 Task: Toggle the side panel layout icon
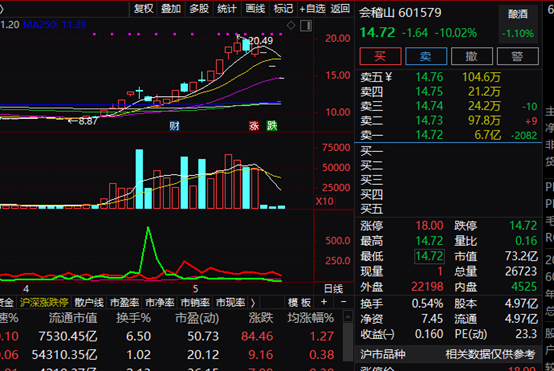coord(306,26)
